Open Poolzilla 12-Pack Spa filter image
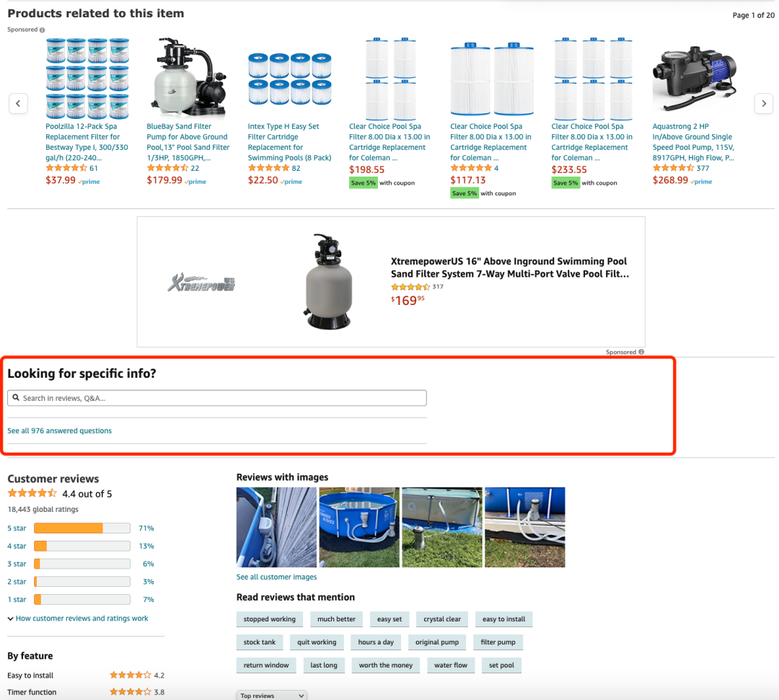The image size is (779, 700). coord(87,79)
